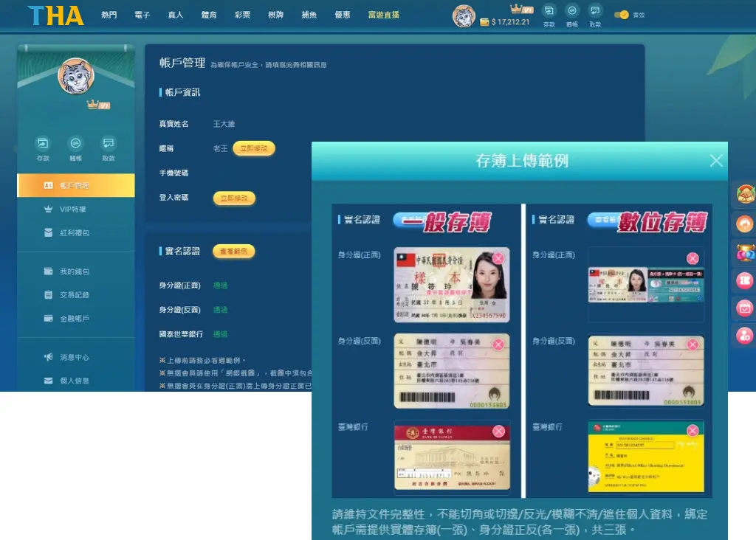Click the tiger profile avatar picture
This screenshot has width=756, height=540.
point(75,76)
